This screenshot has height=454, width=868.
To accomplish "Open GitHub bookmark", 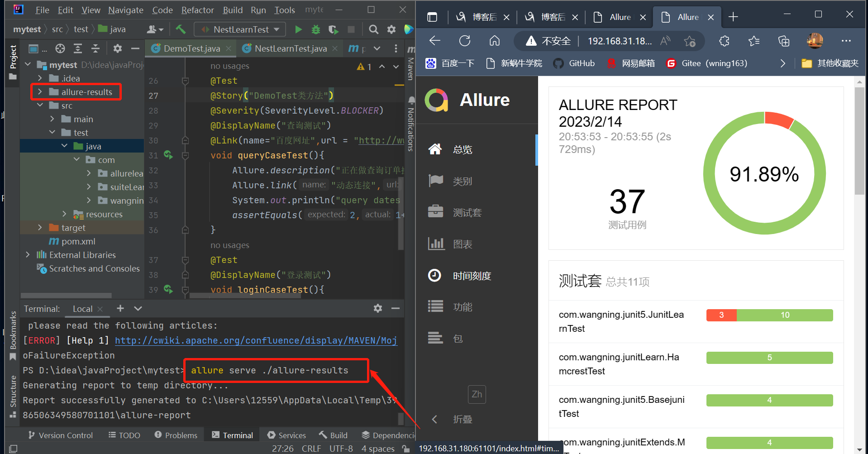I will click(574, 63).
